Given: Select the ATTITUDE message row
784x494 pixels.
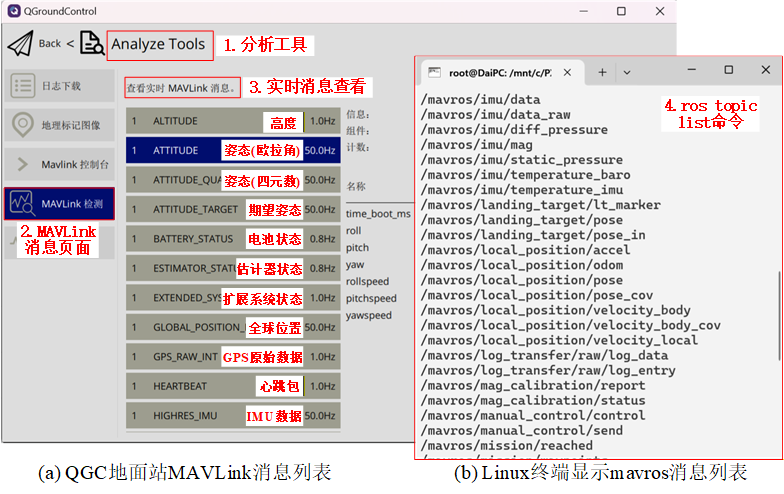Looking at the screenshot, I should click(x=233, y=150).
